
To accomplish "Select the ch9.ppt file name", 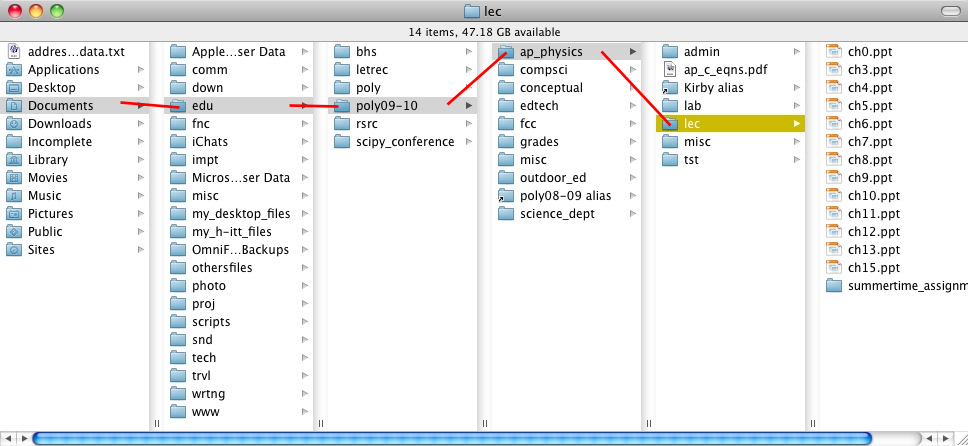I will pyautogui.click(x=870, y=177).
